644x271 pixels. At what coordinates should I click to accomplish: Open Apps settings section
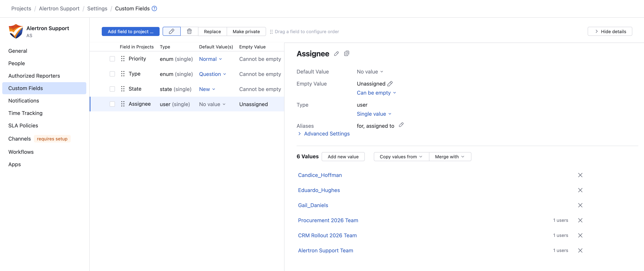[x=15, y=165]
